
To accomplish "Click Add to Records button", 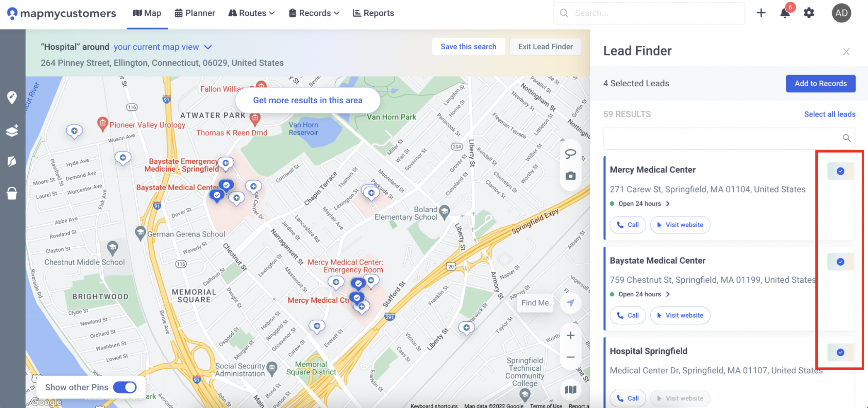I will [x=821, y=83].
